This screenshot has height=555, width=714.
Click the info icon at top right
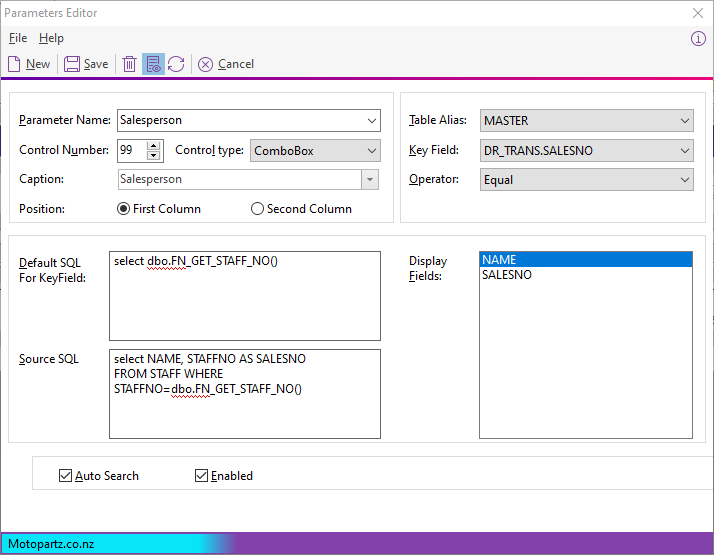click(698, 38)
